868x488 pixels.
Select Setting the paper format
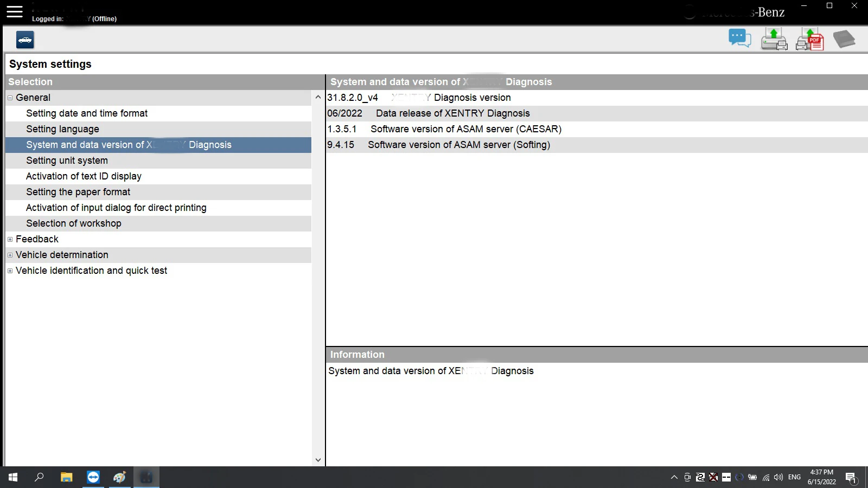pyautogui.click(x=158, y=192)
